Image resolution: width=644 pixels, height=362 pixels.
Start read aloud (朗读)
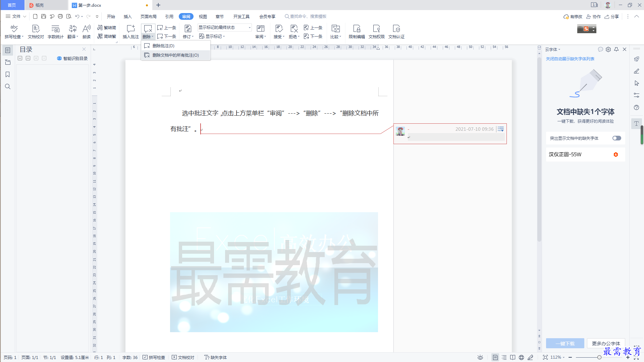87,32
